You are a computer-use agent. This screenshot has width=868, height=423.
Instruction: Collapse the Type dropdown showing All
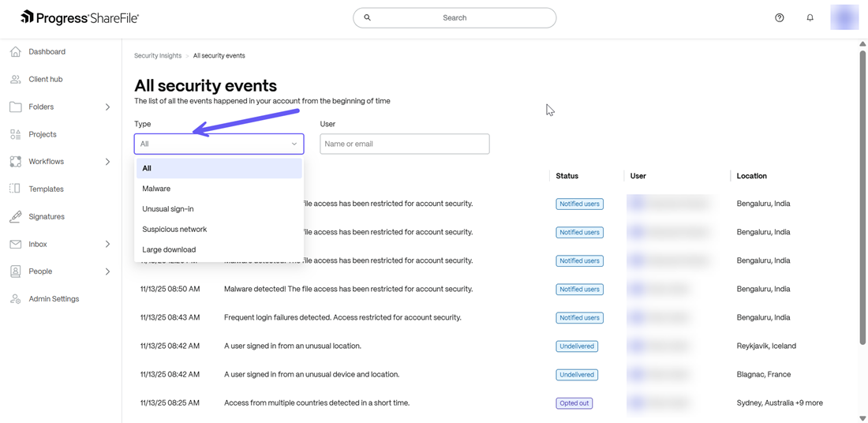tap(219, 144)
